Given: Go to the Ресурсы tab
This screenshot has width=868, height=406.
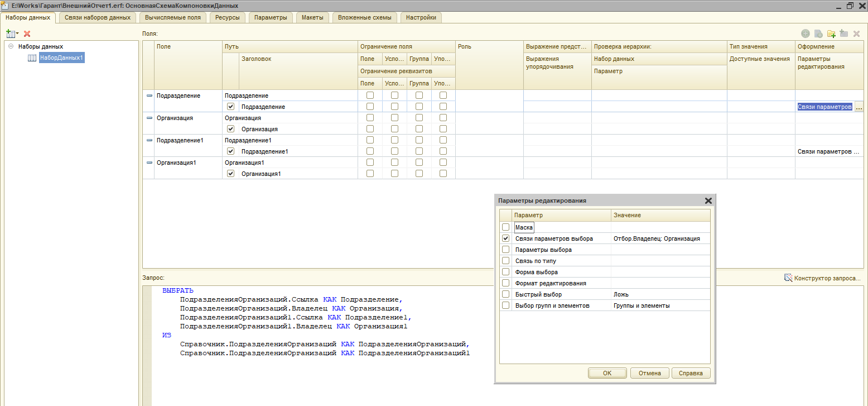Looking at the screenshot, I should coord(228,17).
